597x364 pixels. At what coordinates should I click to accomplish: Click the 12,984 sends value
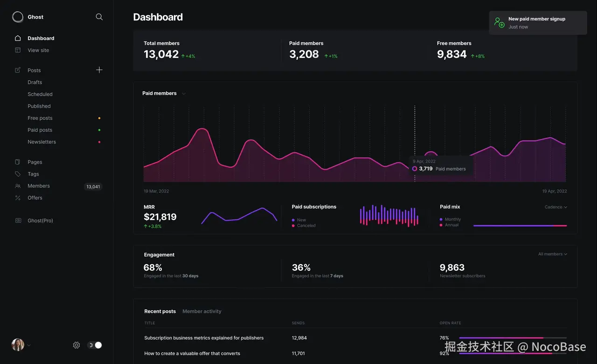(299, 338)
